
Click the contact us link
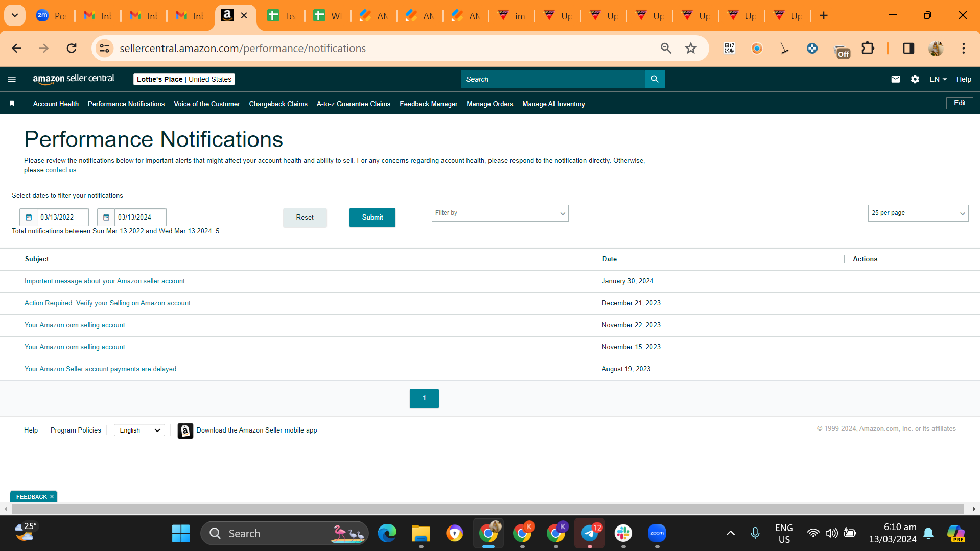point(61,170)
